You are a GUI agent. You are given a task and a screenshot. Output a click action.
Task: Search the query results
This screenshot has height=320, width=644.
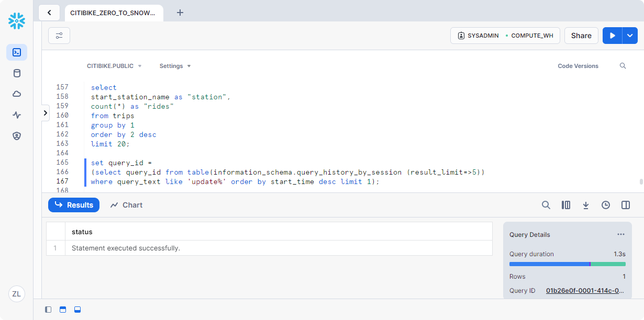coord(546,205)
